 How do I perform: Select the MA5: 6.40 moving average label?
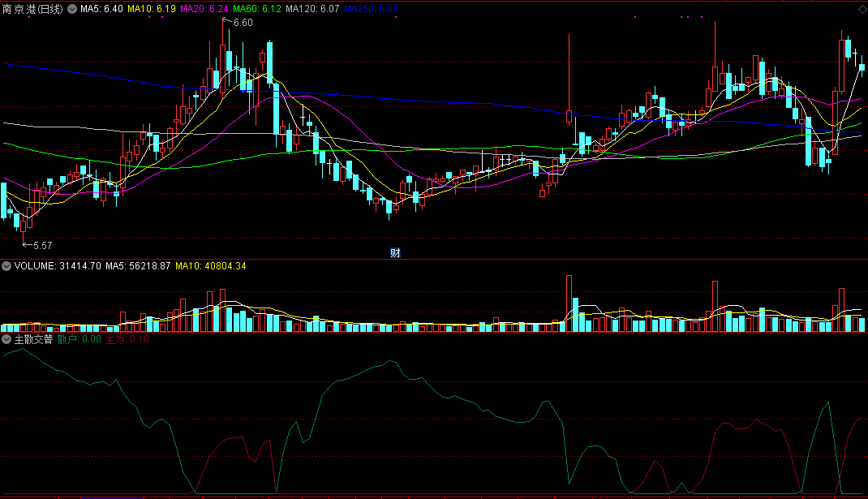[102, 9]
